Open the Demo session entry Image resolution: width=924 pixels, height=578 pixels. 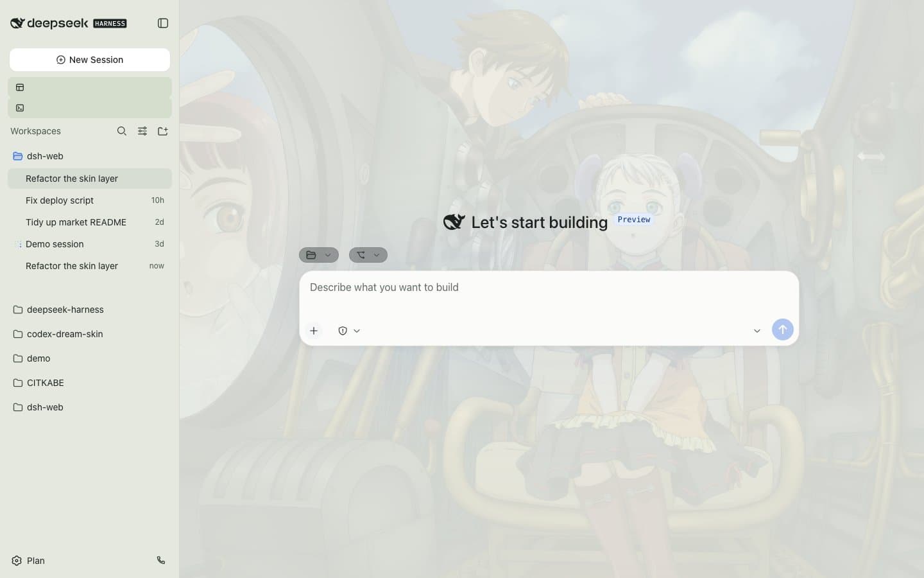(90, 244)
